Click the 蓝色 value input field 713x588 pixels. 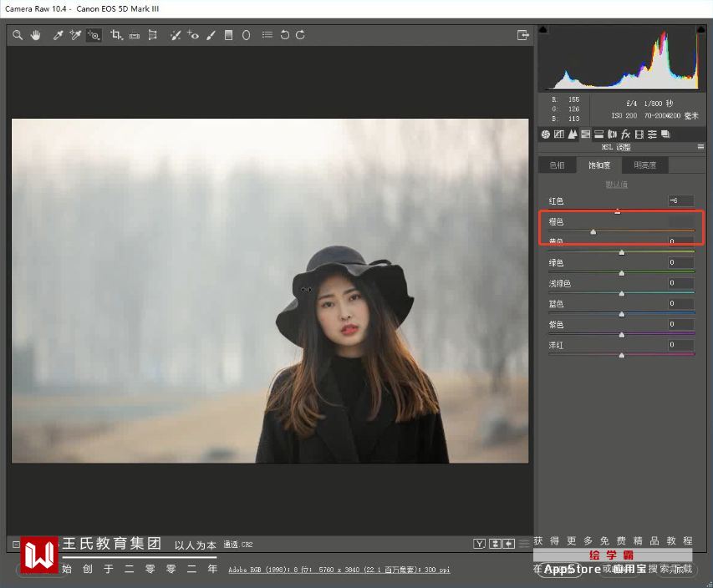coord(680,303)
